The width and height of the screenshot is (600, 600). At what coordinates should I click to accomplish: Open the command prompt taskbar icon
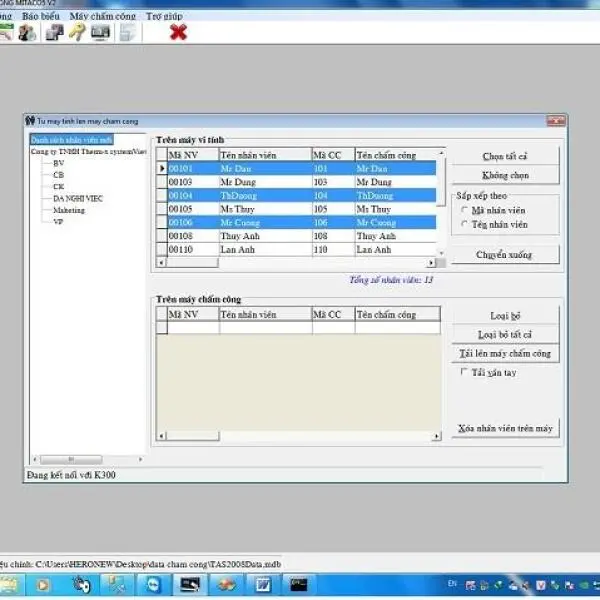(297, 584)
